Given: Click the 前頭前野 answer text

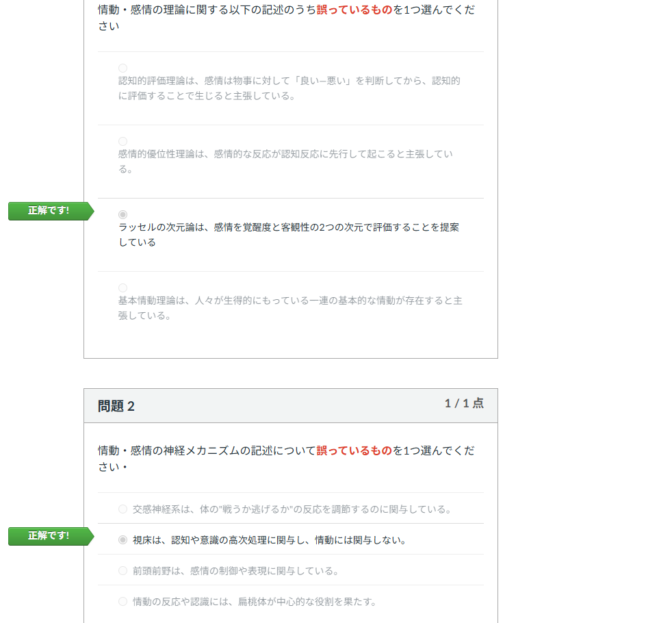Looking at the screenshot, I should coord(235,571).
